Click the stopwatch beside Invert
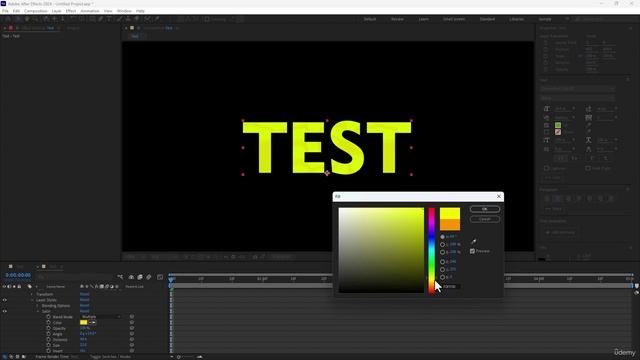640x360 pixels. pyautogui.click(x=49, y=351)
